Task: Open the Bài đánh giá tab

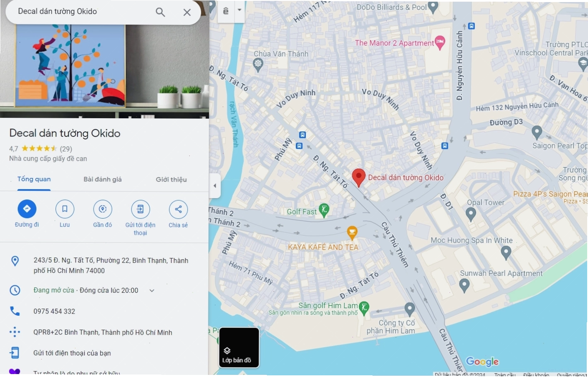Action: (x=103, y=179)
